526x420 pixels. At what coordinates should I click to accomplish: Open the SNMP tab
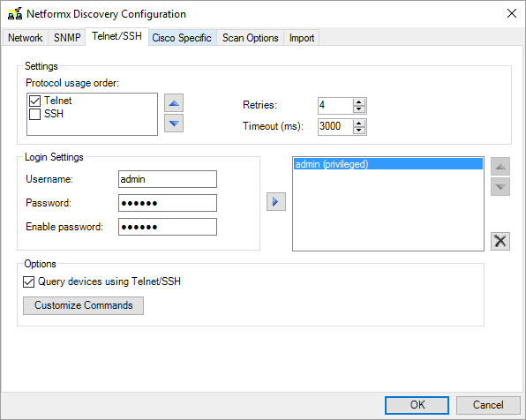67,38
